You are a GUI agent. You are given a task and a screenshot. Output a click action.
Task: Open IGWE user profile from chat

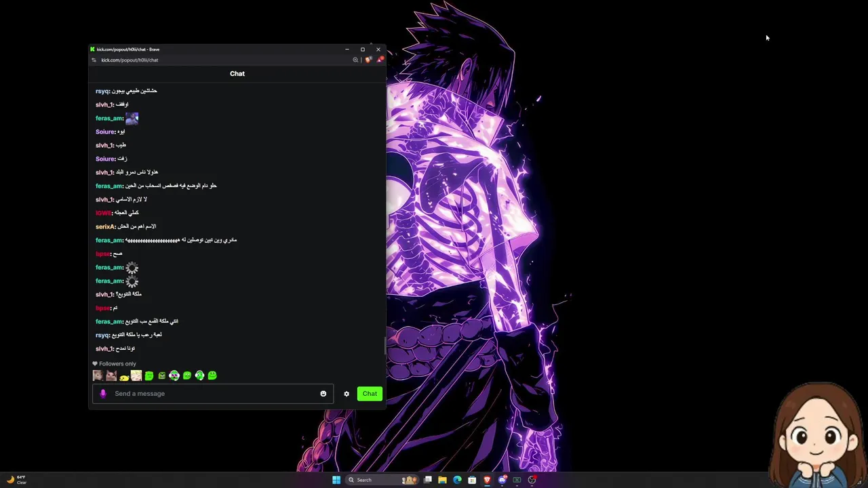[103, 213]
